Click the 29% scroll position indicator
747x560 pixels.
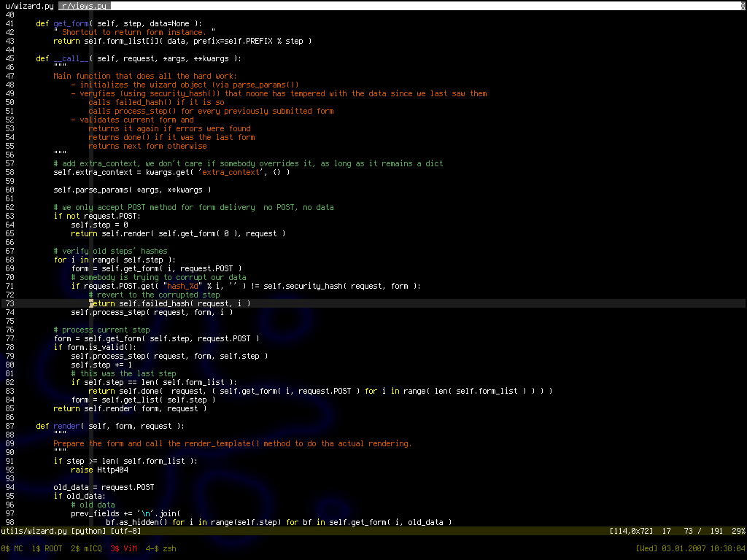[x=738, y=531]
